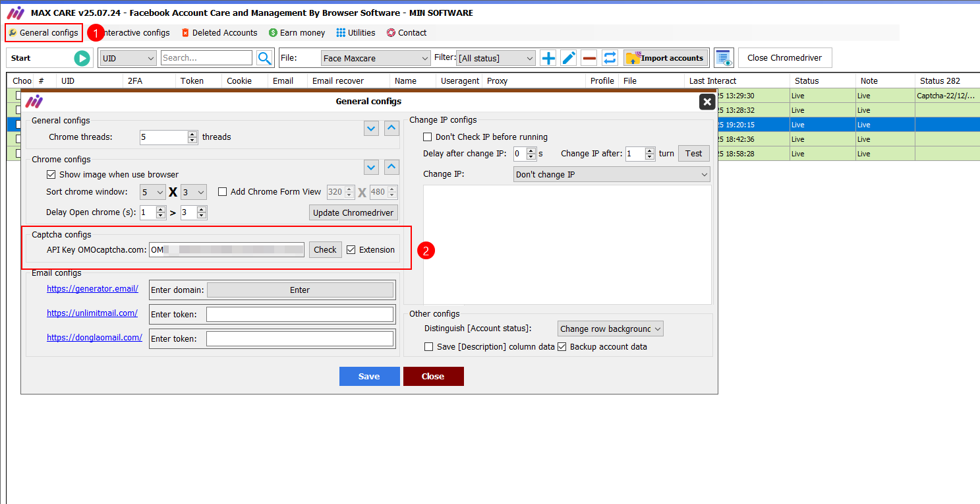The height and width of the screenshot is (504, 980).
Task: Click the magnifier search icon
Action: pyautogui.click(x=264, y=58)
